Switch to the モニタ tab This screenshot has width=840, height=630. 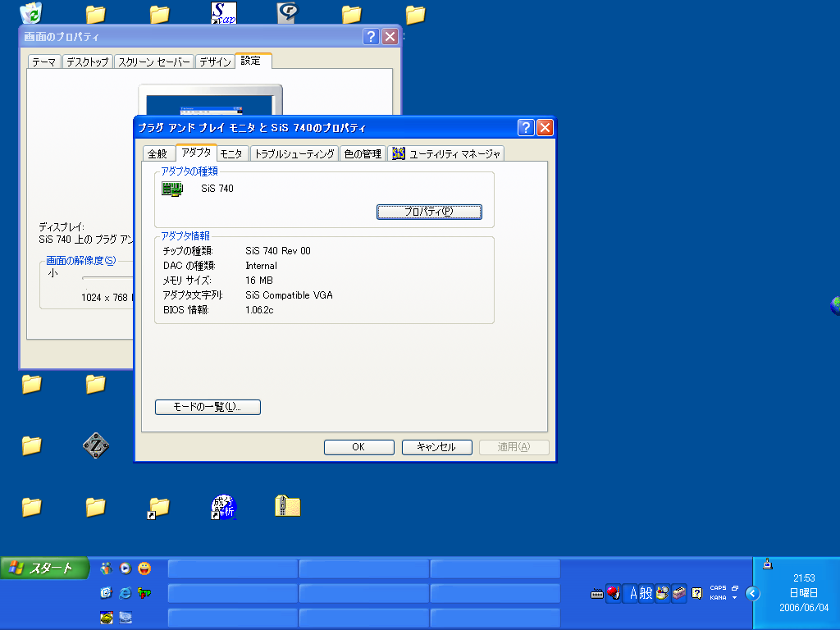[231, 153]
